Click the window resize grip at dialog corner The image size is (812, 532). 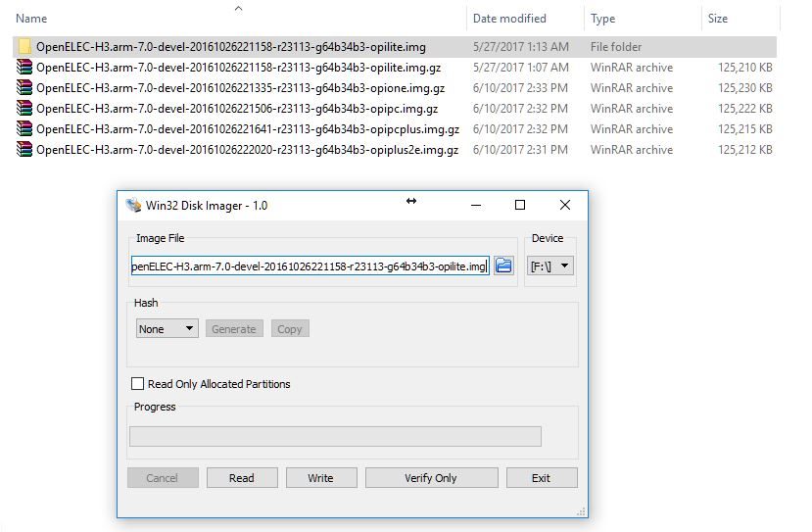click(x=581, y=511)
